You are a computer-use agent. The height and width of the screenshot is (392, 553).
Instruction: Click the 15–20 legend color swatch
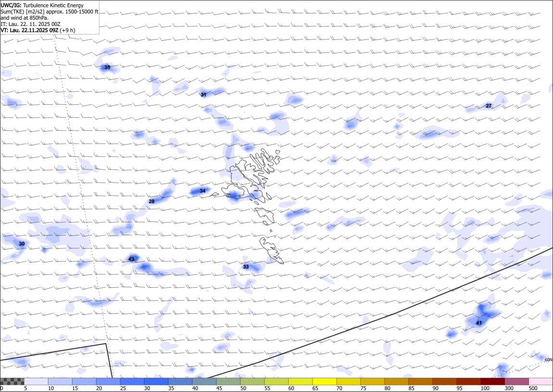click(84, 381)
